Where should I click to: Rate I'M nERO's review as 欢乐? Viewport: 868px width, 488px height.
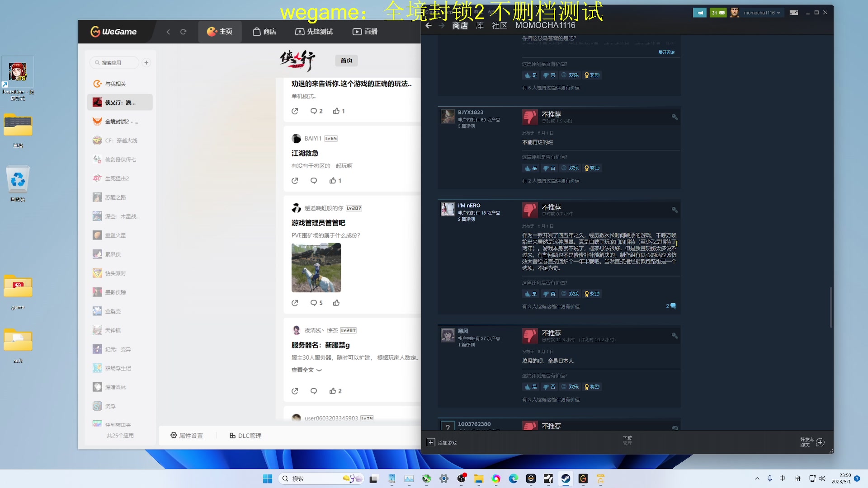570,294
